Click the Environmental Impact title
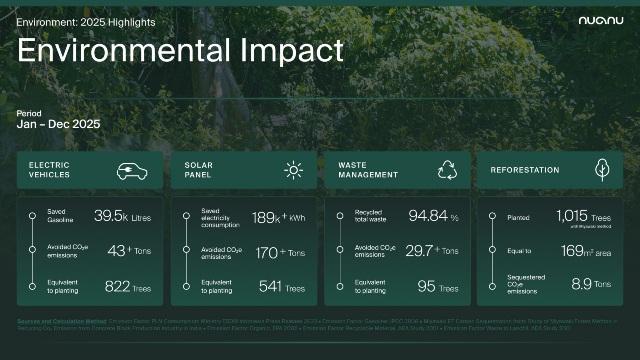Screen dimensions: 640x360 (180, 50)
